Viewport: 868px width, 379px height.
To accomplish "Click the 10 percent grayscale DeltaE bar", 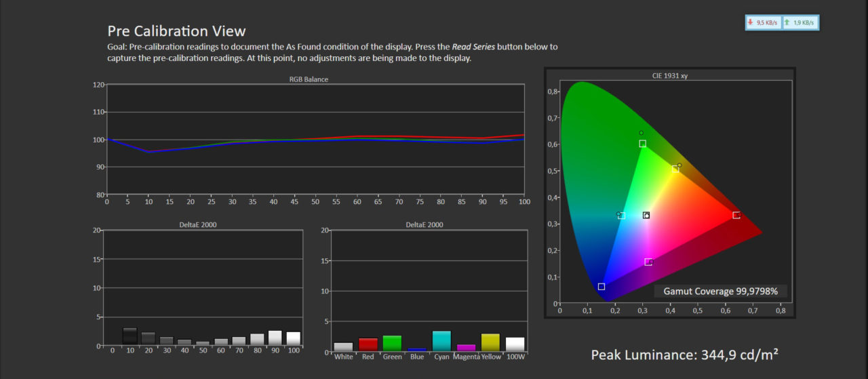I will (x=130, y=336).
